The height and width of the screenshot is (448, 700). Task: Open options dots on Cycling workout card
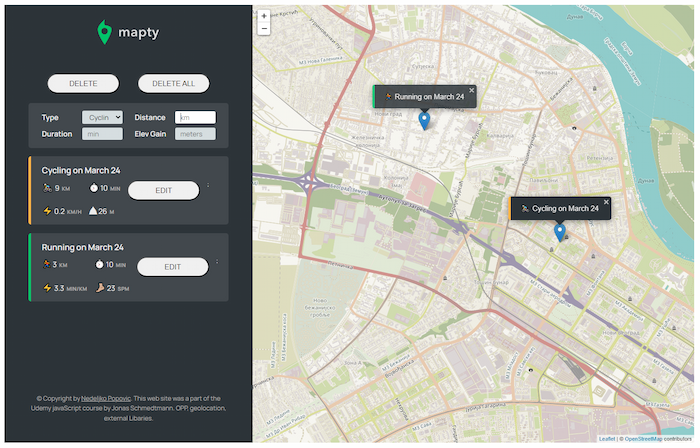tap(208, 185)
